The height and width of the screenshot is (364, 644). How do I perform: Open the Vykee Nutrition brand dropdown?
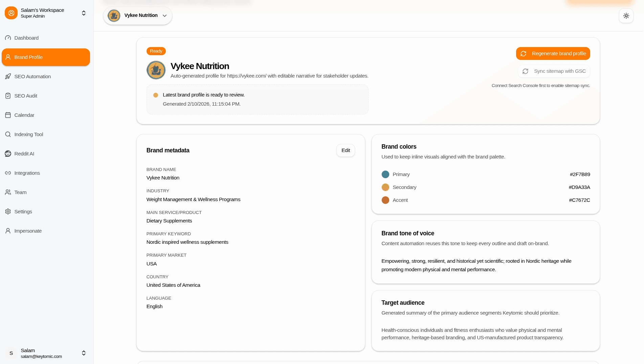point(165,16)
